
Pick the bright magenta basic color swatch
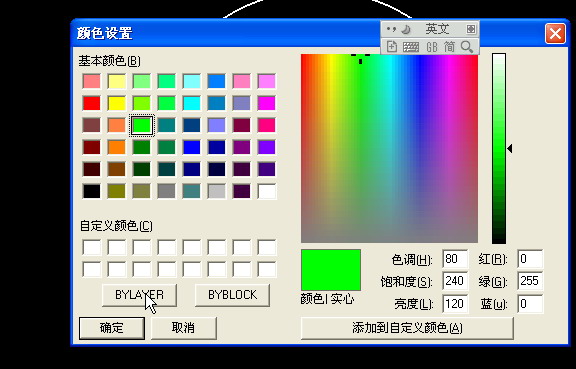pos(266,103)
